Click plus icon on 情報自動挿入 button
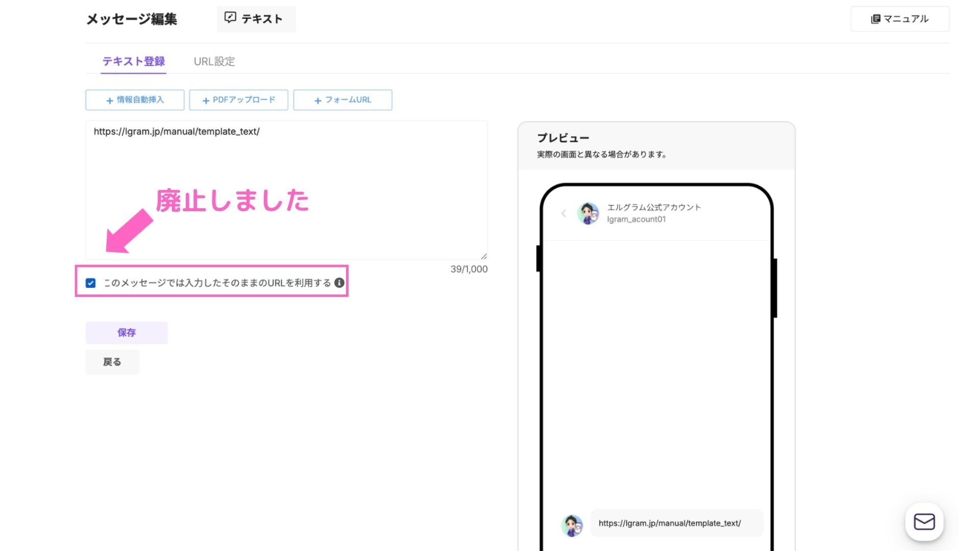Image resolution: width=980 pixels, height=551 pixels. click(x=109, y=101)
